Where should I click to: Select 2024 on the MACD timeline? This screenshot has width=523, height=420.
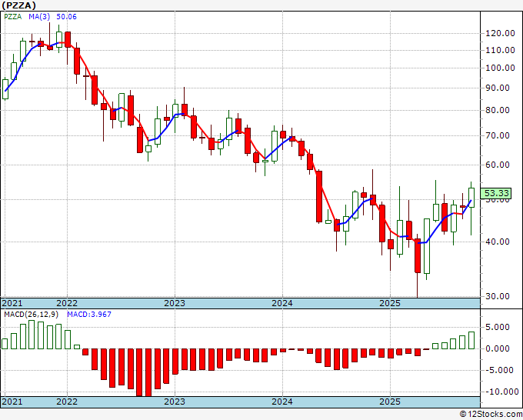pos(282,402)
